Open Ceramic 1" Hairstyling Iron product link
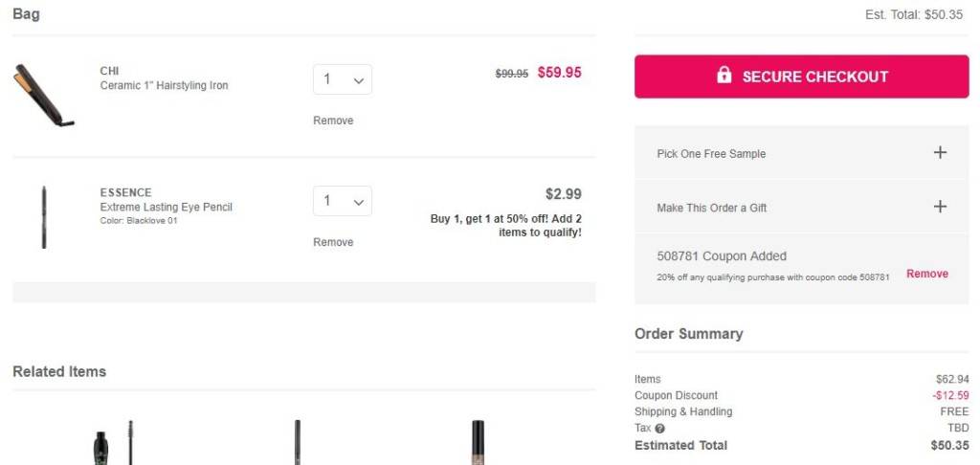 [x=165, y=85]
